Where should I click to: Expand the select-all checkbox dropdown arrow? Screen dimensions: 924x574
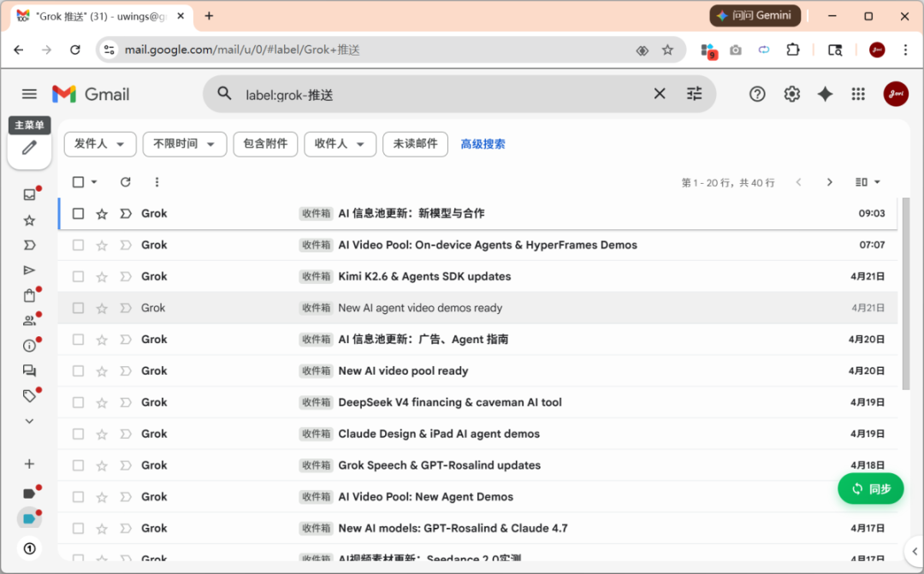point(94,182)
